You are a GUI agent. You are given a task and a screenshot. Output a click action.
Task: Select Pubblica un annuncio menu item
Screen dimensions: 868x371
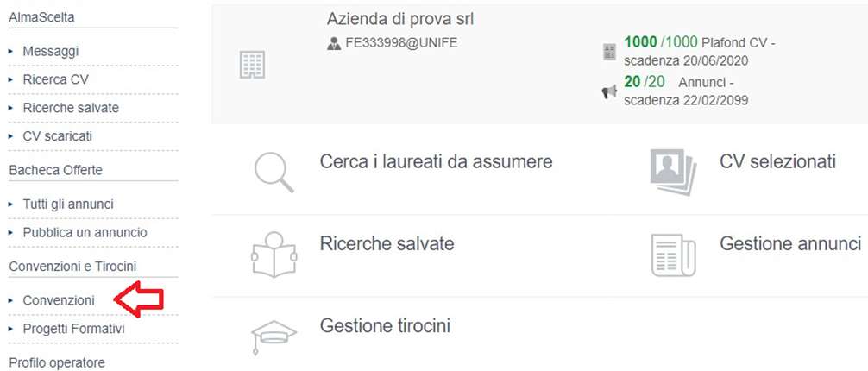(85, 233)
